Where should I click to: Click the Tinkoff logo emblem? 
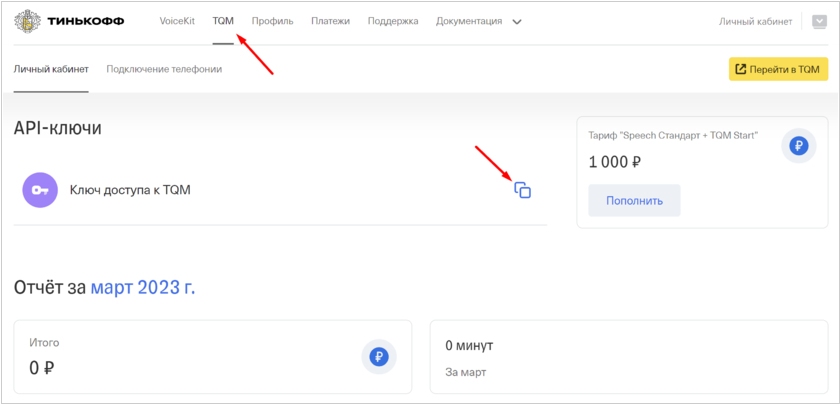pos(27,21)
